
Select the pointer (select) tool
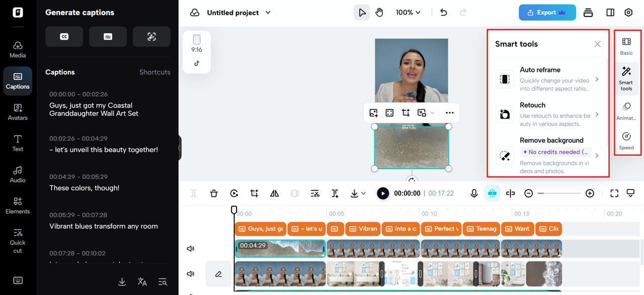click(362, 13)
